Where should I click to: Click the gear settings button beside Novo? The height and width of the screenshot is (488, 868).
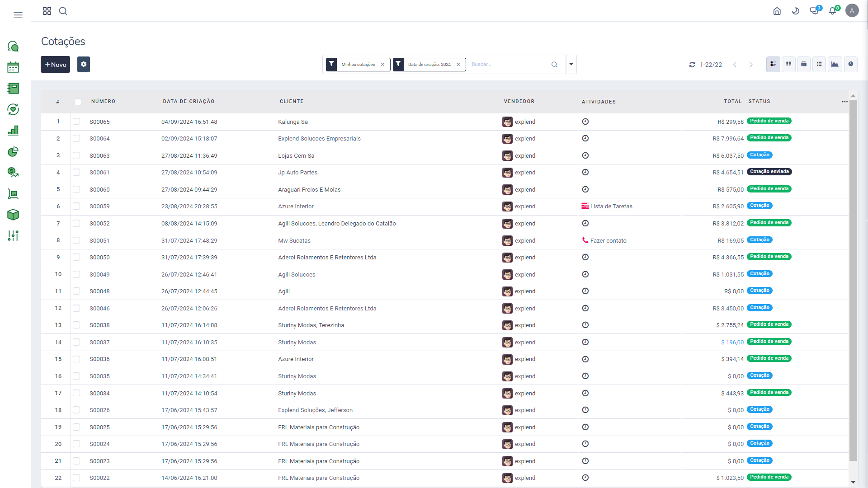click(84, 64)
